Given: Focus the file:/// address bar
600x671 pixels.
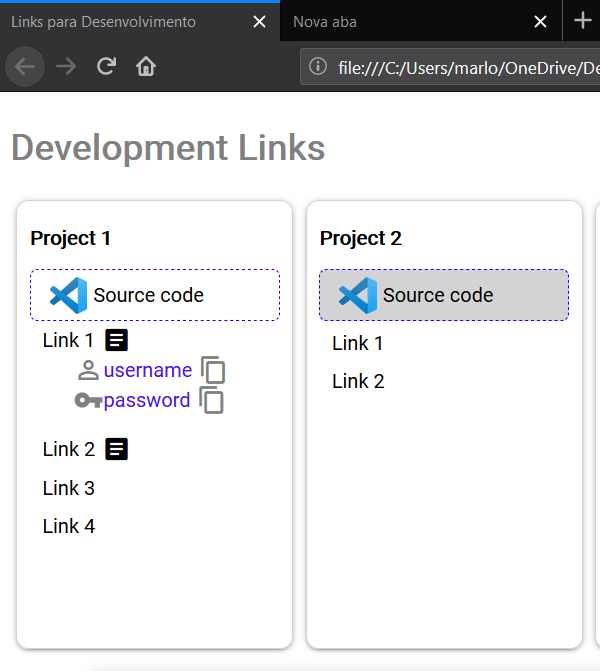Looking at the screenshot, I should click(x=450, y=67).
